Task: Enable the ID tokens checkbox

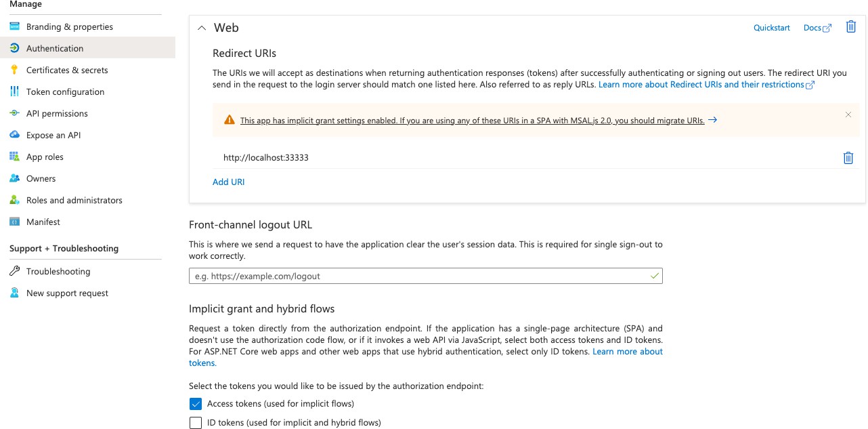Action: coord(196,423)
